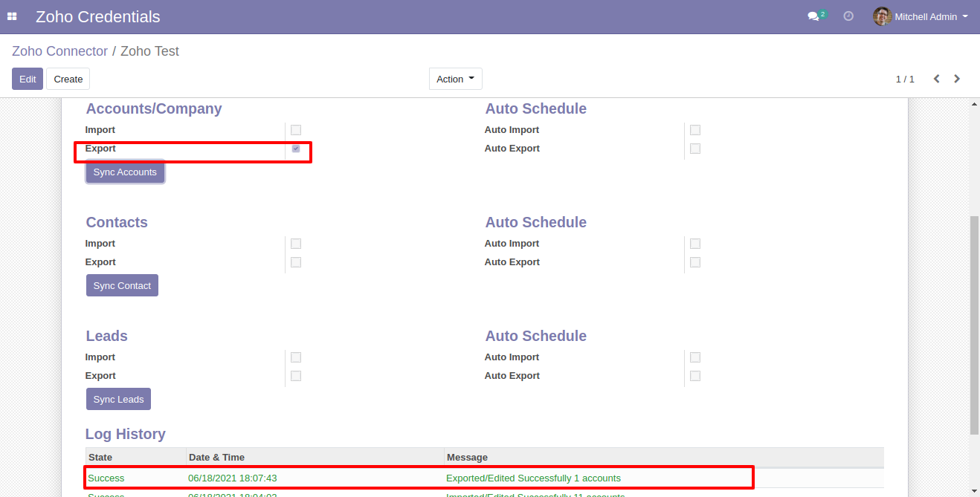This screenshot has height=497, width=980.
Task: Toggle Contacts Export checkbox
Action: click(296, 262)
